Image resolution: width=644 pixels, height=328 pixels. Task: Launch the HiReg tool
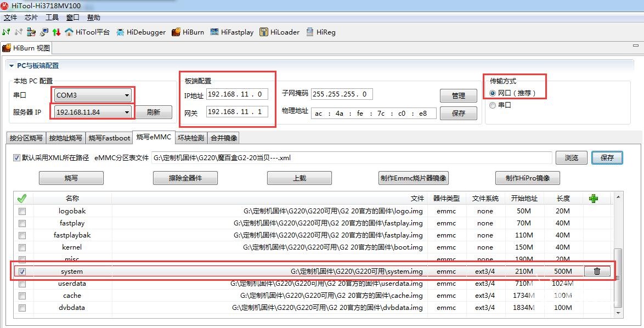click(321, 32)
